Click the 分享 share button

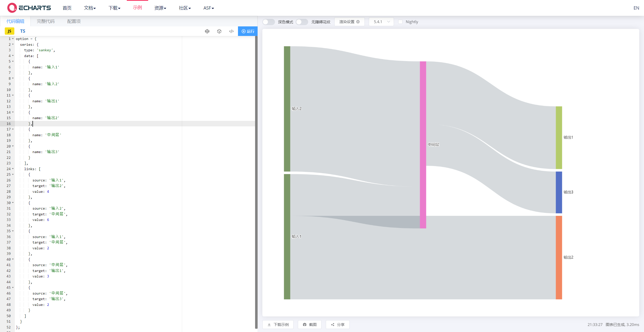(x=337, y=324)
